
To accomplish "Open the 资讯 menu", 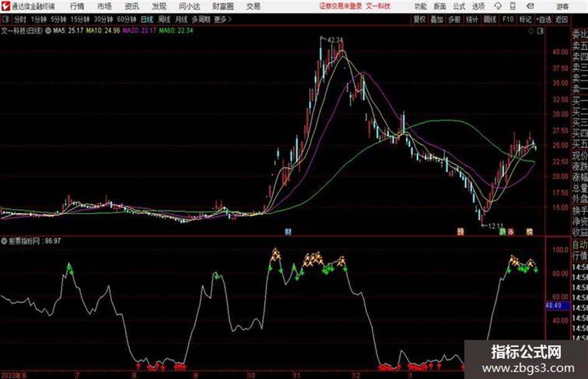I will point(132,6).
